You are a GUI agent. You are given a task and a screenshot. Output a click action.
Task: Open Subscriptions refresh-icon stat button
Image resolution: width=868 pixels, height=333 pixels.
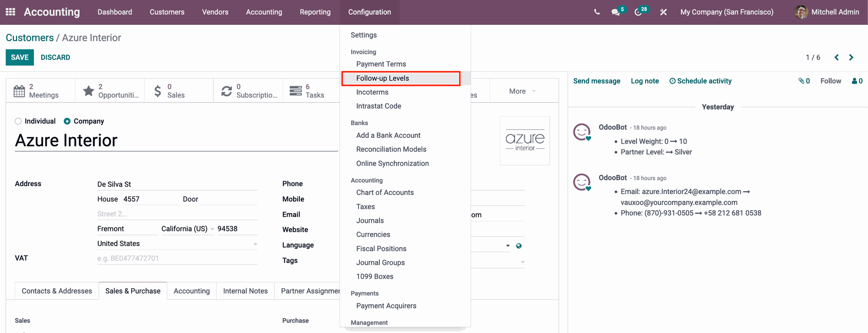click(x=248, y=91)
